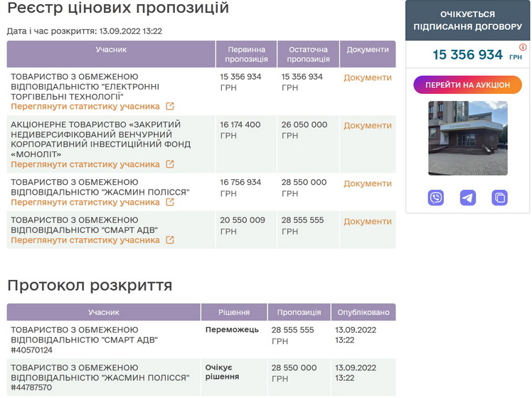Click the Первинна пропозиція column header
Image resolution: width=532 pixels, height=398 pixels.
click(x=247, y=54)
